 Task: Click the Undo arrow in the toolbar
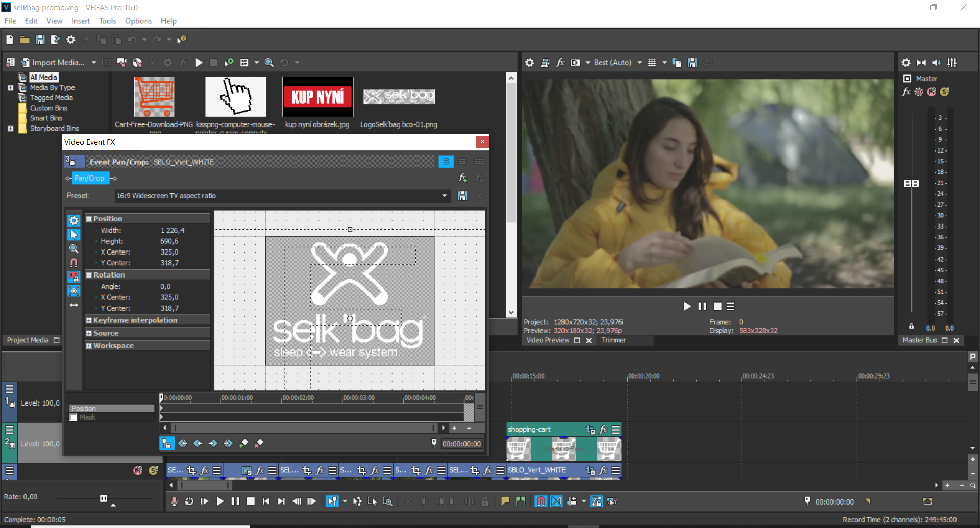(x=132, y=40)
